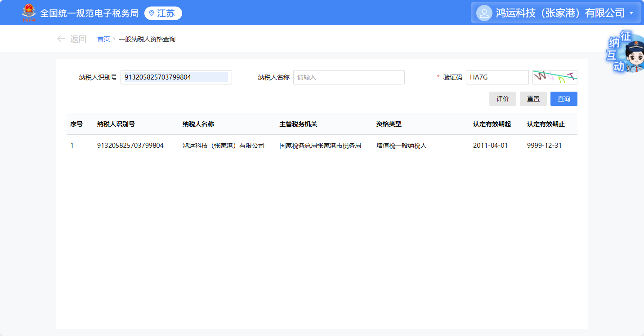Viewport: 644px width, 336px height.
Task: Open the 征纳互动 assistant mascot
Action: point(626,54)
